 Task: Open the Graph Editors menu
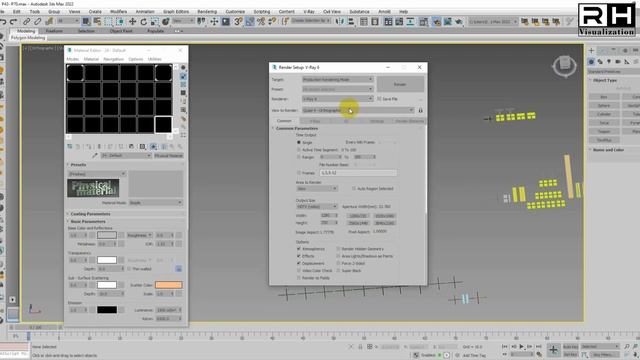(176, 11)
